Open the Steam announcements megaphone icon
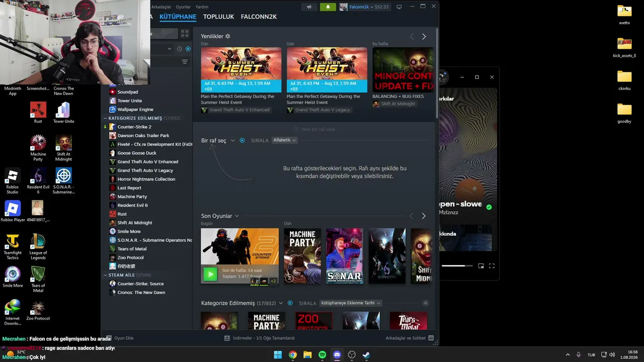 (x=309, y=7)
